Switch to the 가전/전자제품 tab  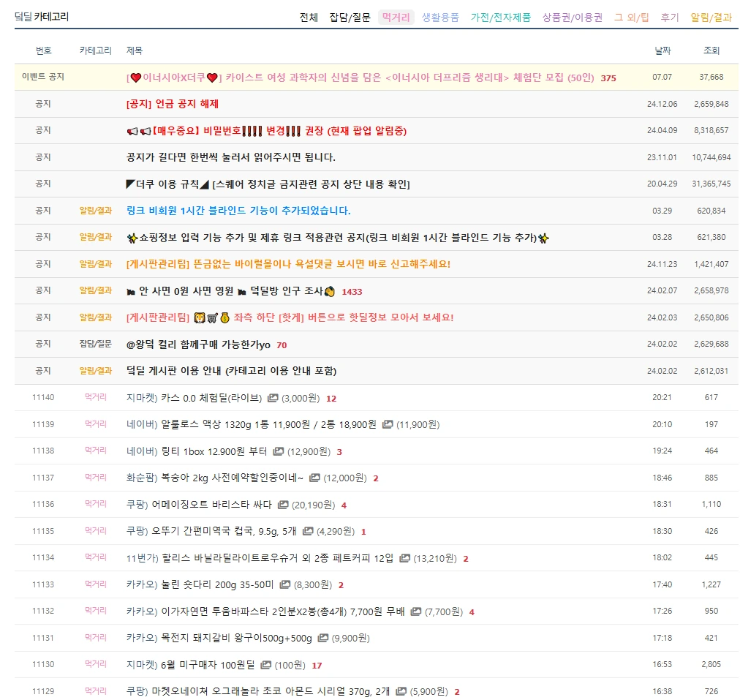pos(498,18)
